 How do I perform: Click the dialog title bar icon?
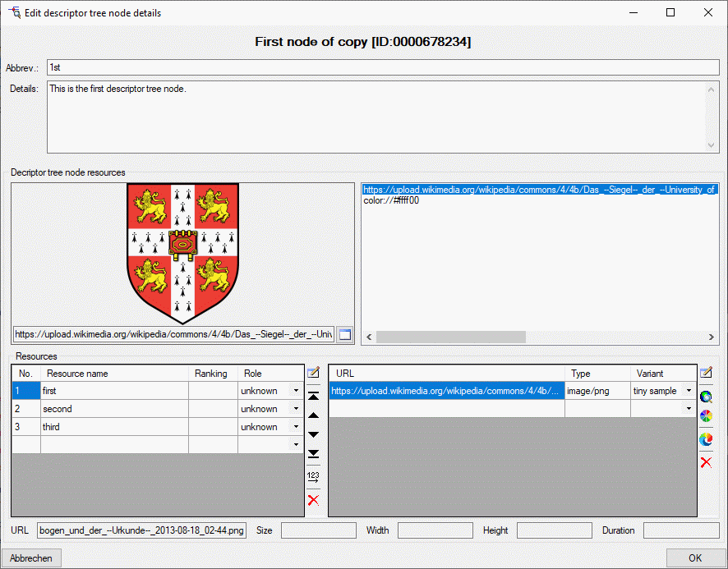point(15,12)
